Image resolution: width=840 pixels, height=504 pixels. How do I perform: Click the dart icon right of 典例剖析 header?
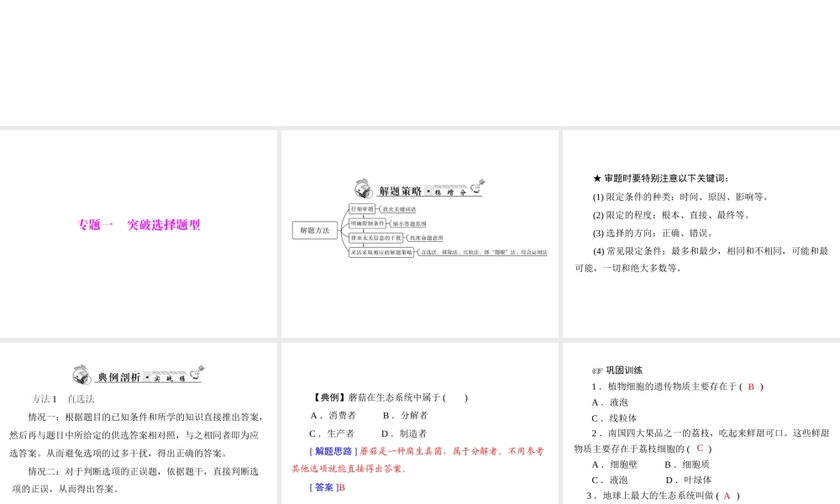coord(197,372)
